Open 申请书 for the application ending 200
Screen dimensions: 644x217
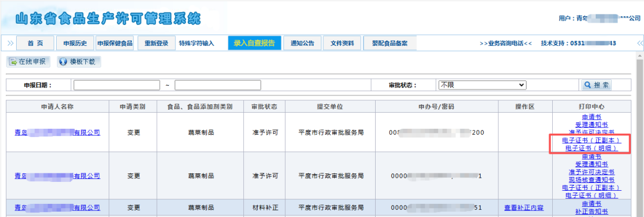[x=592, y=117]
